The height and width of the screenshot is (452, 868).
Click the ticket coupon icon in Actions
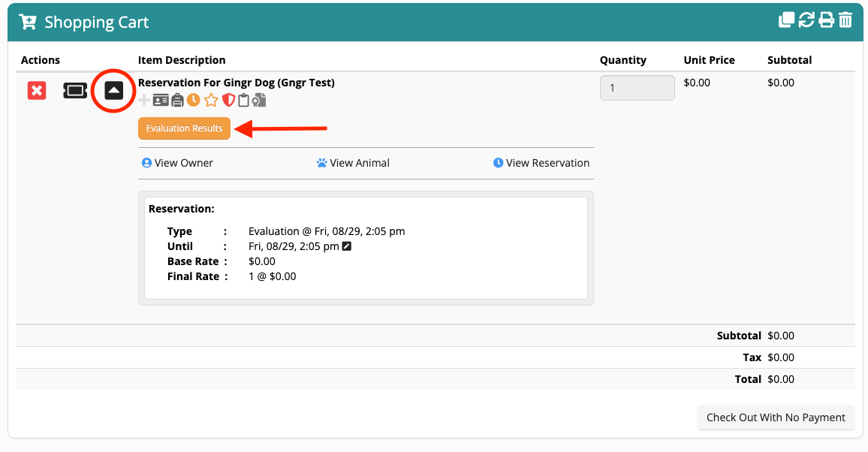[x=75, y=91]
